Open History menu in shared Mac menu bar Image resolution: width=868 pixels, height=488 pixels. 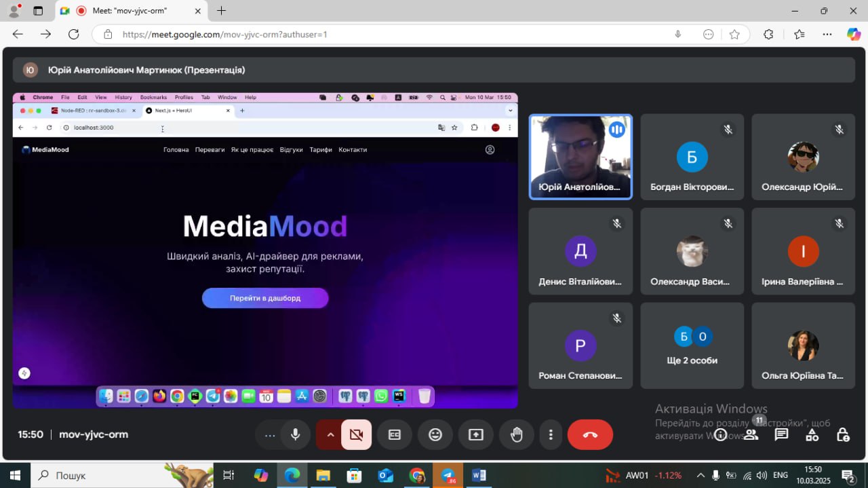[x=123, y=98]
